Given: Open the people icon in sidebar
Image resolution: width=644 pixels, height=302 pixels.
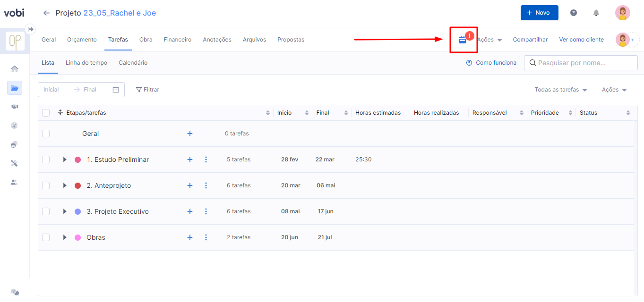Looking at the screenshot, I should tap(15, 182).
